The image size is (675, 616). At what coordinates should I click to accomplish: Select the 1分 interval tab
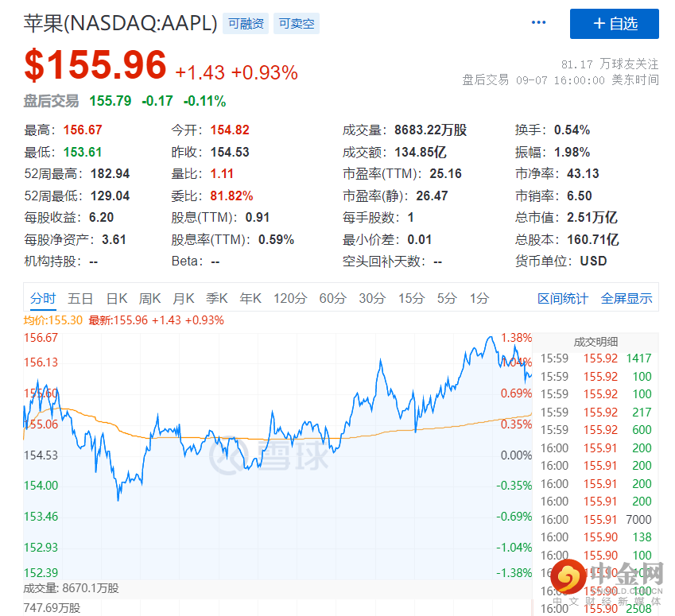(x=479, y=298)
